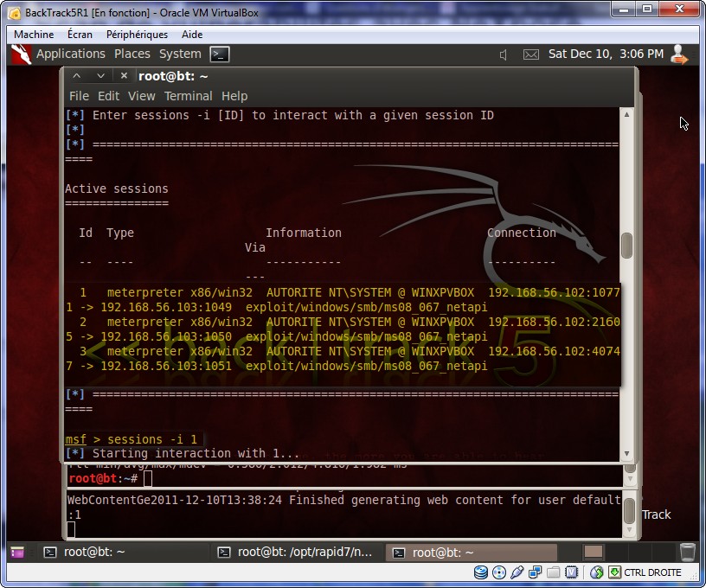
Task: Open the terminal View menu
Action: tap(141, 96)
